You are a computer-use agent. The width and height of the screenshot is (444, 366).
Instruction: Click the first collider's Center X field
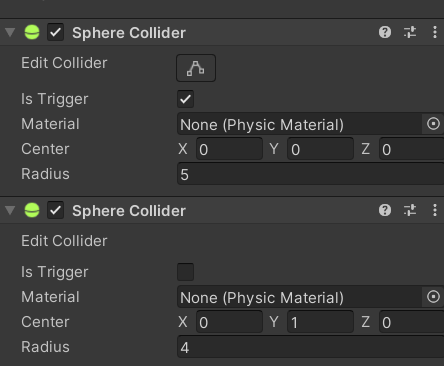pos(229,149)
